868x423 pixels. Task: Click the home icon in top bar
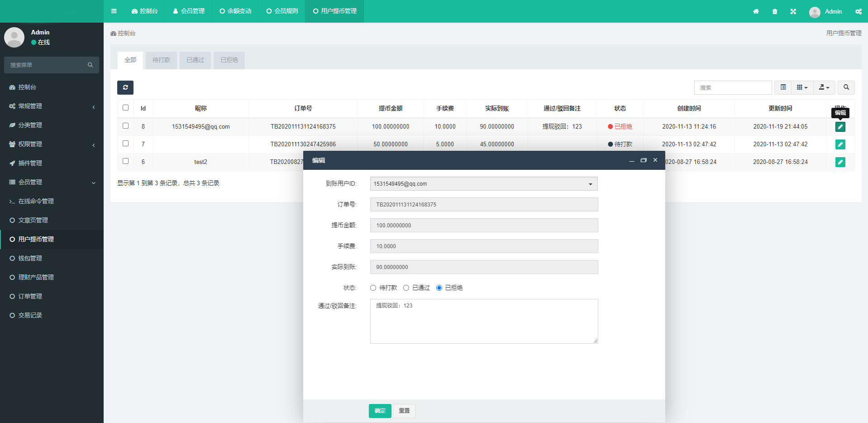756,11
